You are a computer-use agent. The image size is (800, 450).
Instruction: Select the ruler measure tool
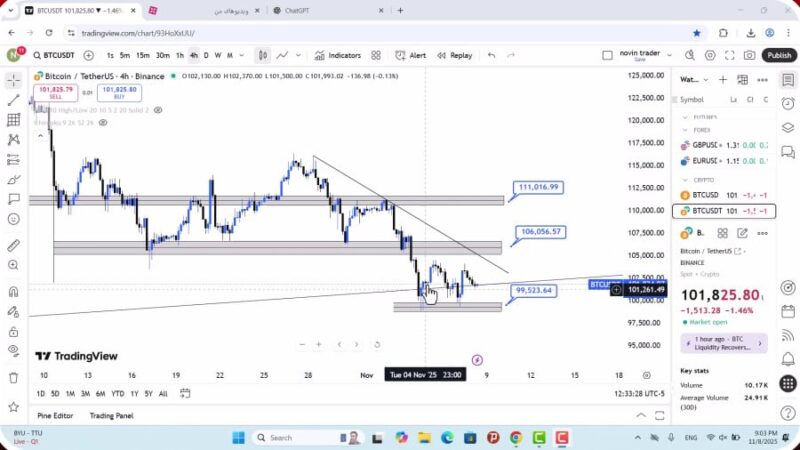[13, 245]
